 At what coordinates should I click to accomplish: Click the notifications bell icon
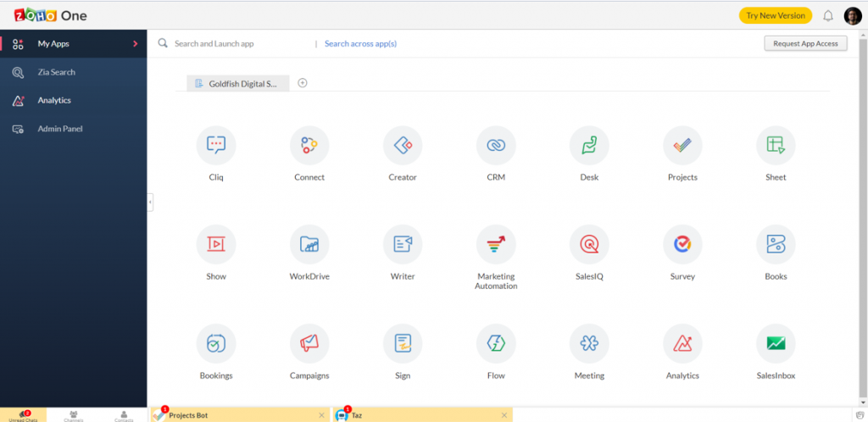[x=828, y=16]
